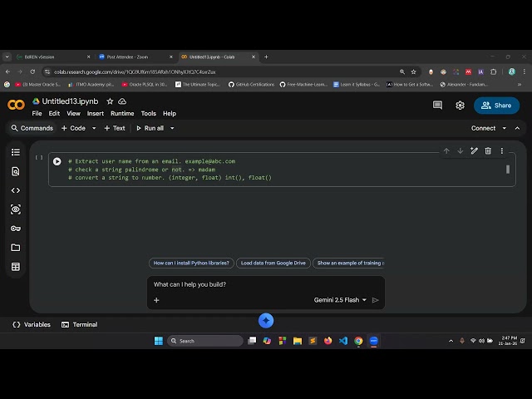Open Firefox from taskbar
The image size is (532, 399).
tap(328, 341)
